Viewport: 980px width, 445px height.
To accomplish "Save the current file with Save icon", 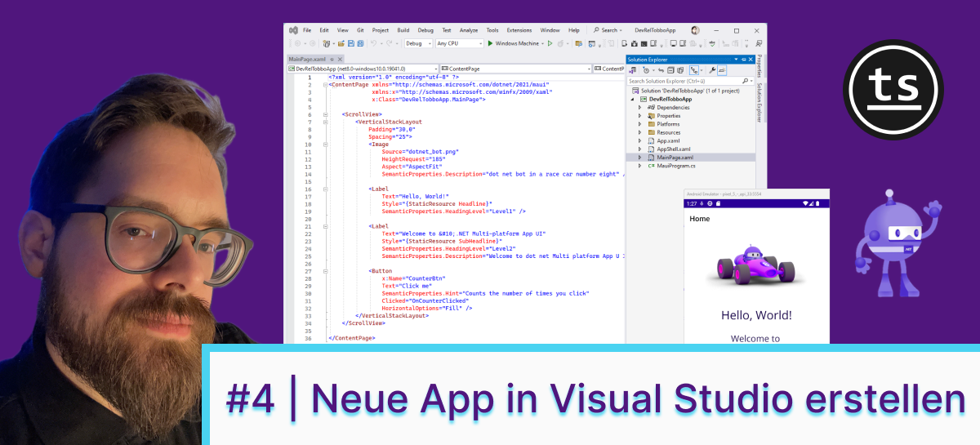I will pos(351,43).
